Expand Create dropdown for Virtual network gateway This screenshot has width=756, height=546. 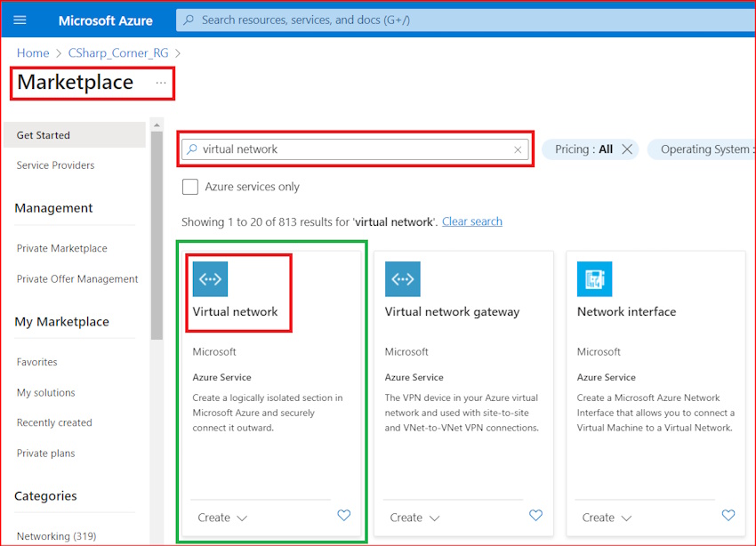coord(414,518)
